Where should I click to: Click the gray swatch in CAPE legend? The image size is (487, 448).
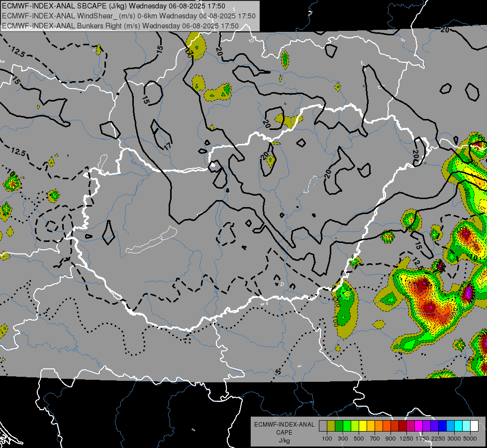[x=323, y=426]
